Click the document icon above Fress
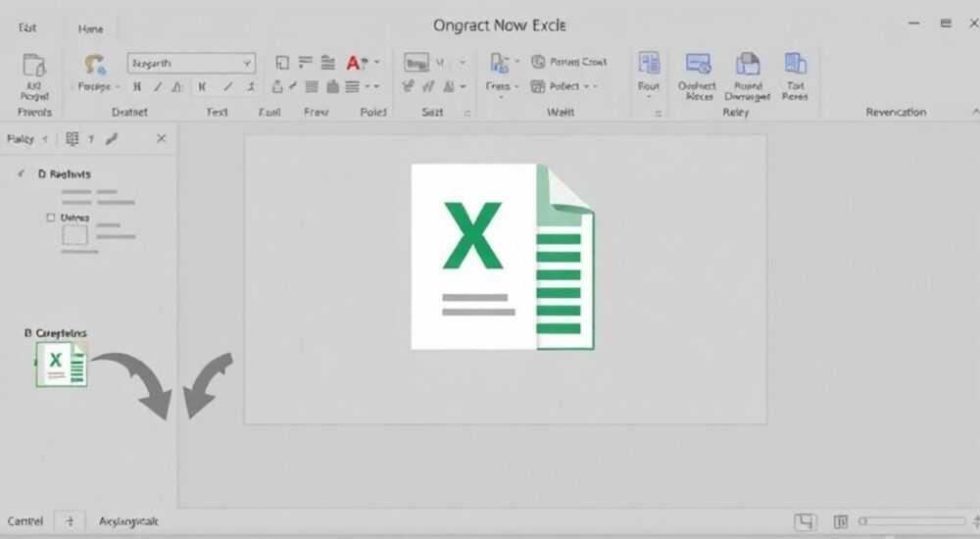The width and height of the screenshot is (980, 539). point(499,63)
